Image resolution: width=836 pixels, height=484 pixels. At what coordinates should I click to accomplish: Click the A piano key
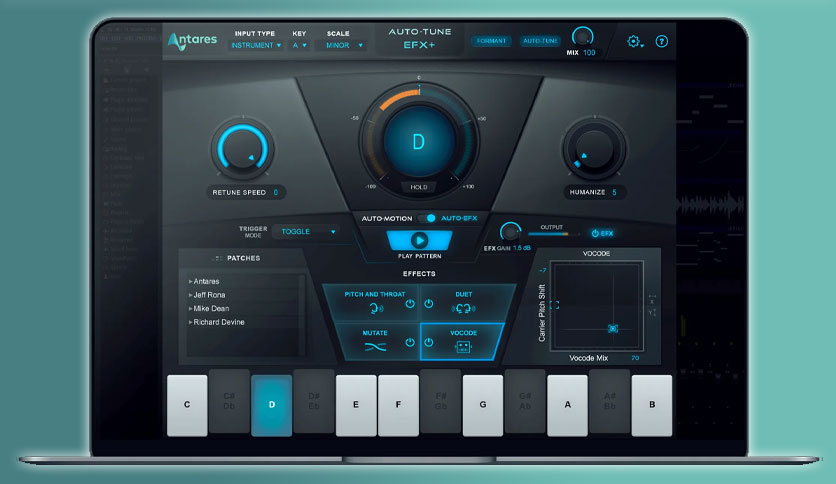pos(567,405)
